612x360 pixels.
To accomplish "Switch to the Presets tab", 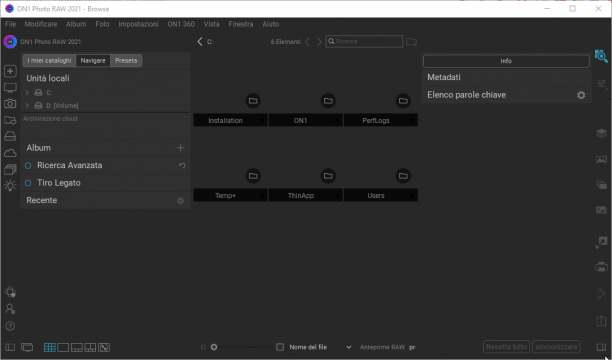I will tap(126, 61).
